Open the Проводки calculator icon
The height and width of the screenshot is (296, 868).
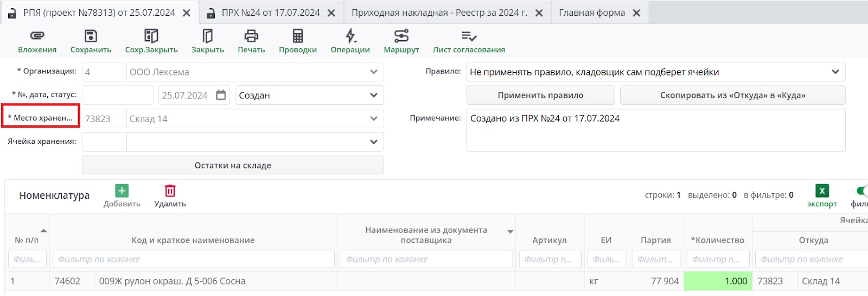[x=297, y=36]
